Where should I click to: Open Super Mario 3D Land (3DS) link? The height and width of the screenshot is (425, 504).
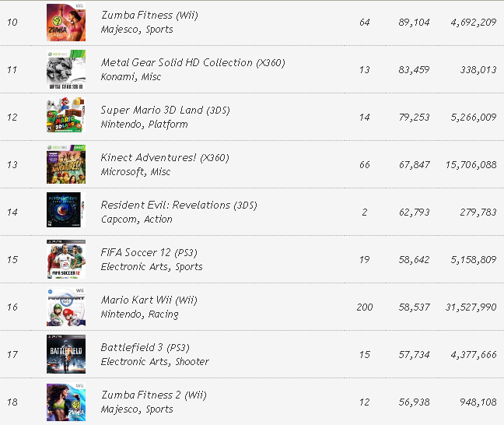coord(165,111)
